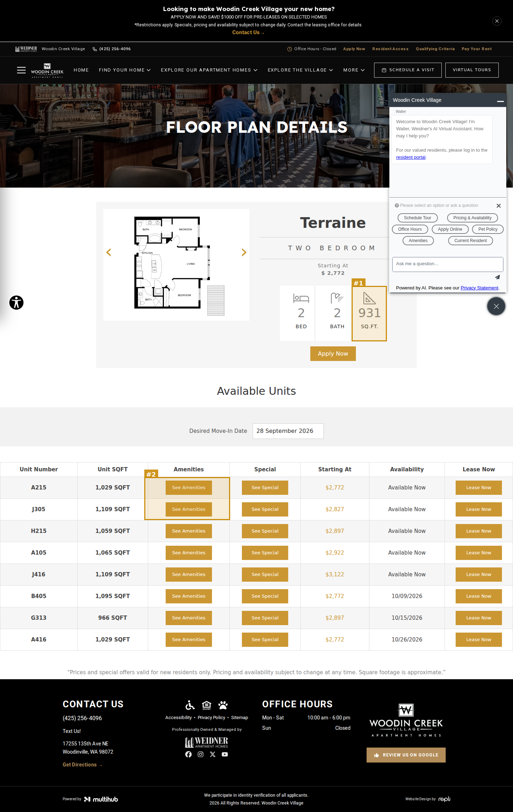This screenshot has height=812, width=513.
Task: Click the Weidner logo in top bar
Action: (26, 49)
